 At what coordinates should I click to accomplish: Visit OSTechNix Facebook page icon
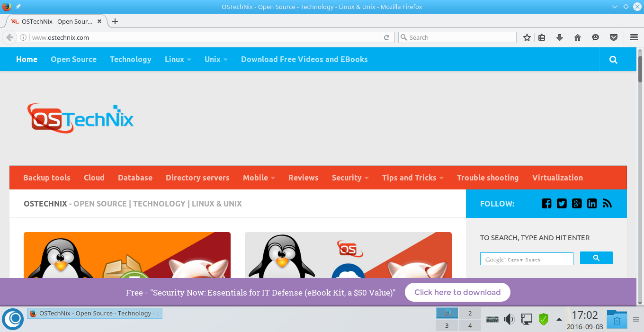click(546, 204)
